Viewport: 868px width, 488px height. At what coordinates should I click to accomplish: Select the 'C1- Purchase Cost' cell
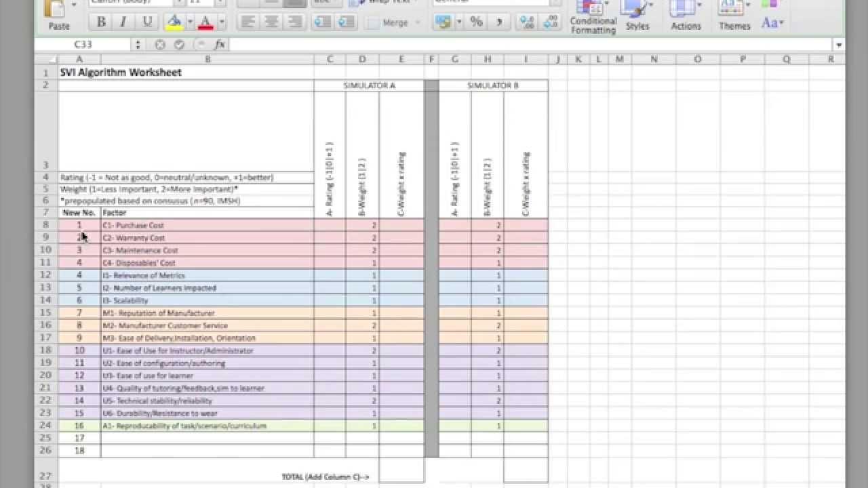[x=208, y=225]
